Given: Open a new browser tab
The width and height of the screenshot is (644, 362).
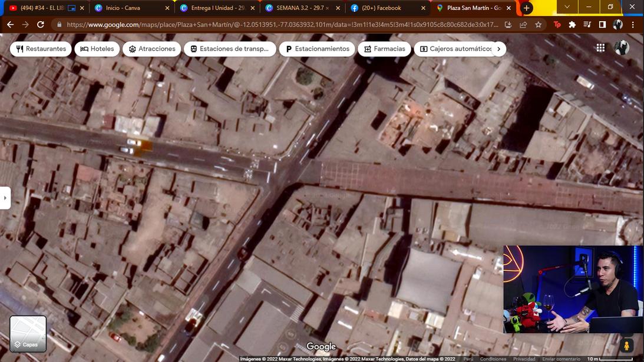Looking at the screenshot, I should pyautogui.click(x=526, y=8).
